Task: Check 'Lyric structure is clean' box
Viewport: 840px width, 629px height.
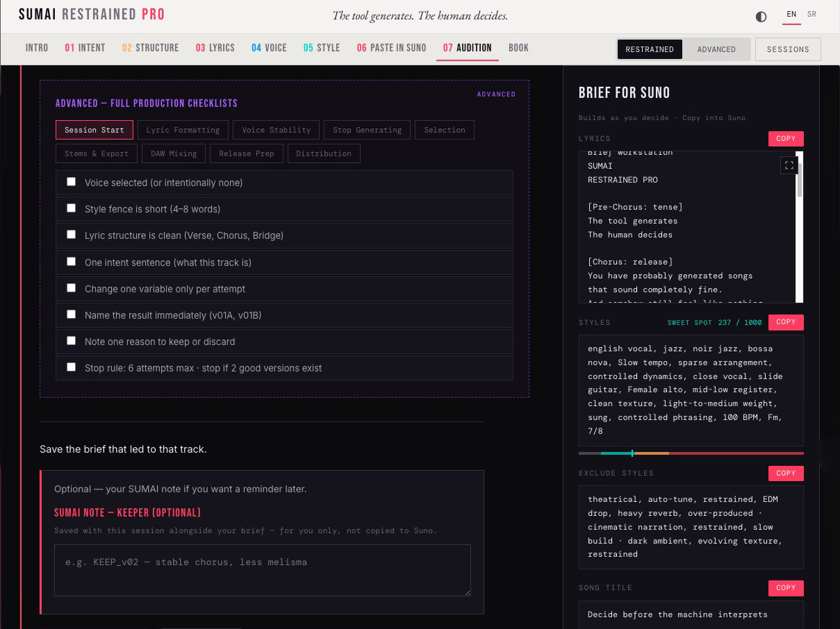Action: coord(71,235)
